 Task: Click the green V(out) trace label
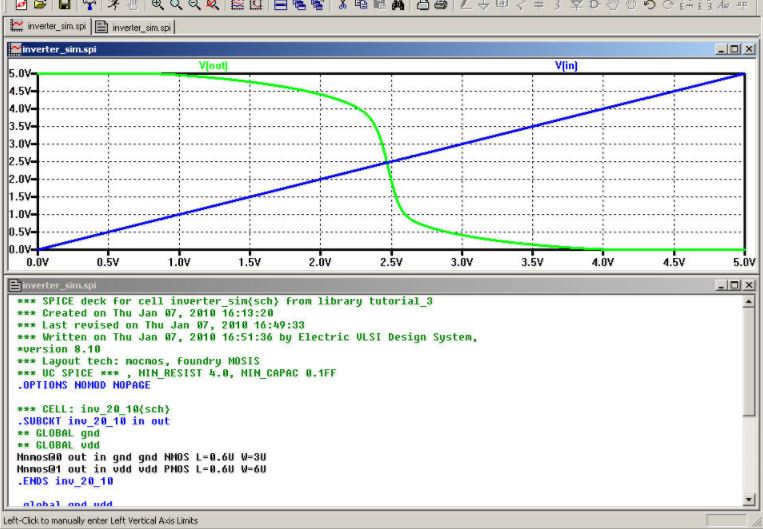[213, 65]
